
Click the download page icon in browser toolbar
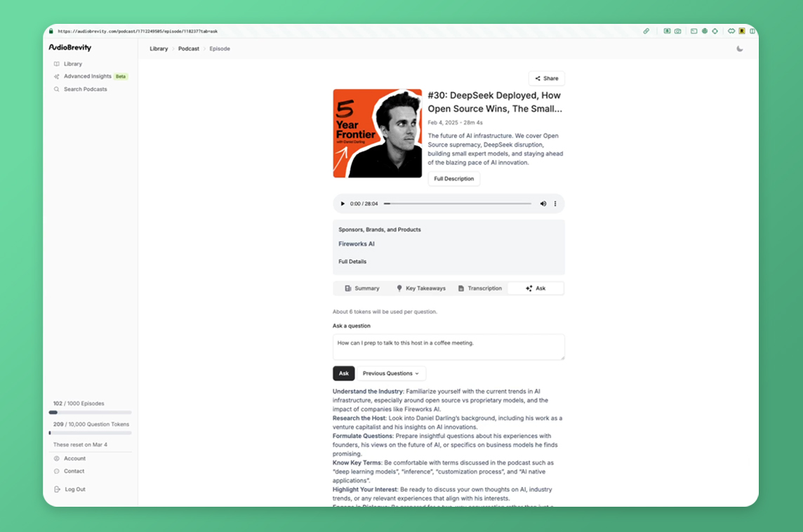(x=667, y=32)
